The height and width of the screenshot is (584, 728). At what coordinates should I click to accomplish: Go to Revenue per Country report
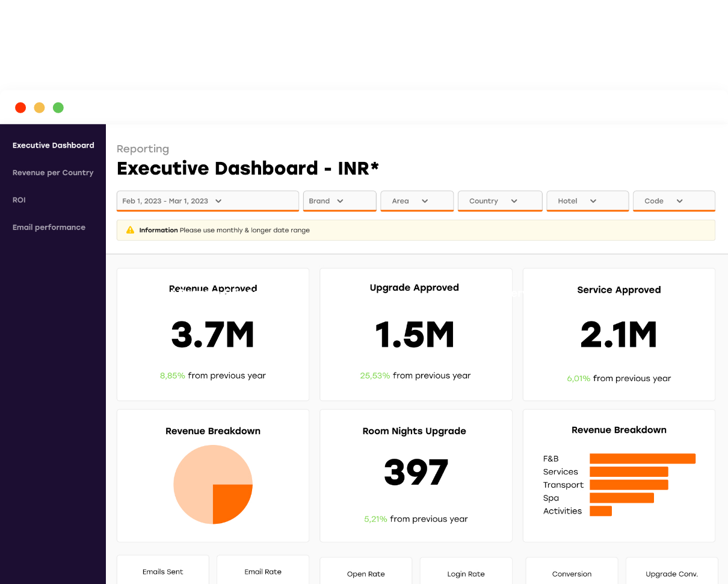point(53,173)
